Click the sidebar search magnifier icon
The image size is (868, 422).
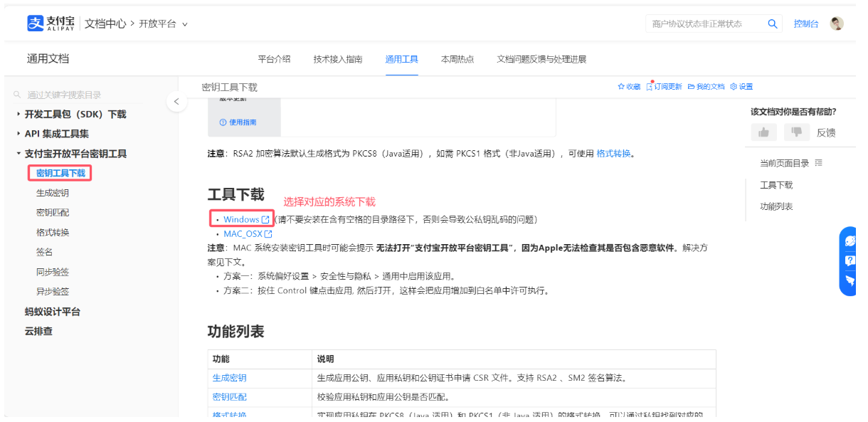coord(18,95)
